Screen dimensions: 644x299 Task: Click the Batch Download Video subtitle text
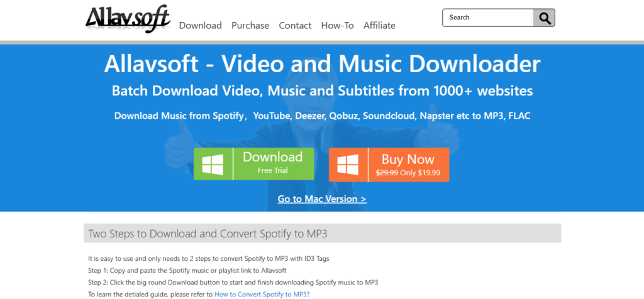[x=322, y=91]
